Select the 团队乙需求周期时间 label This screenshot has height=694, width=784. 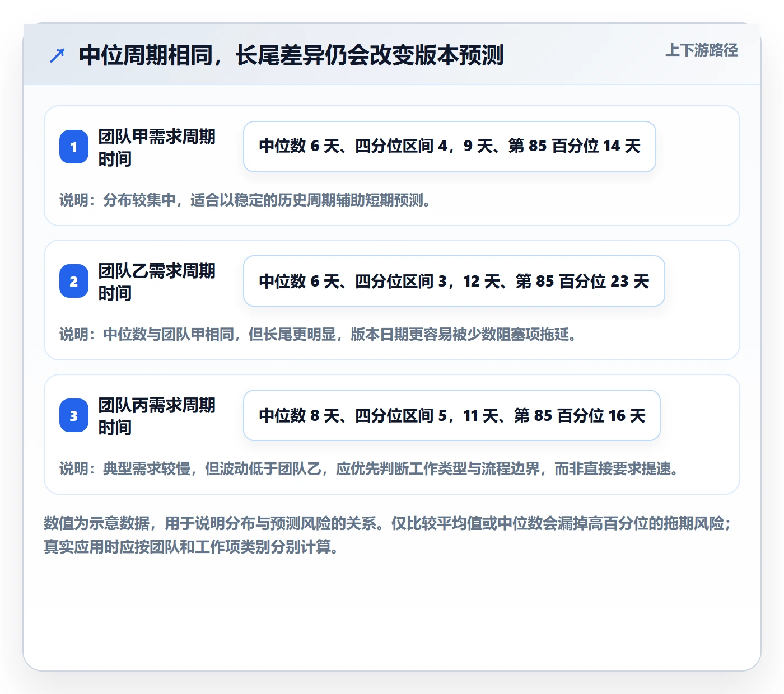(157, 282)
